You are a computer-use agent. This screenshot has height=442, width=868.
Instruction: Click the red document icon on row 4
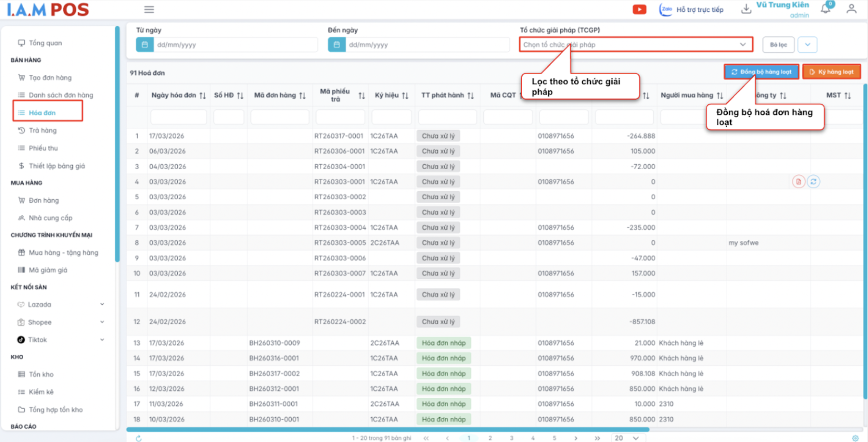798,182
